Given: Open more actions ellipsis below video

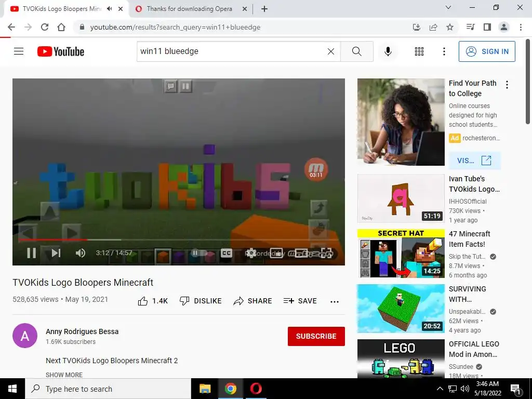Looking at the screenshot, I should click(335, 302).
